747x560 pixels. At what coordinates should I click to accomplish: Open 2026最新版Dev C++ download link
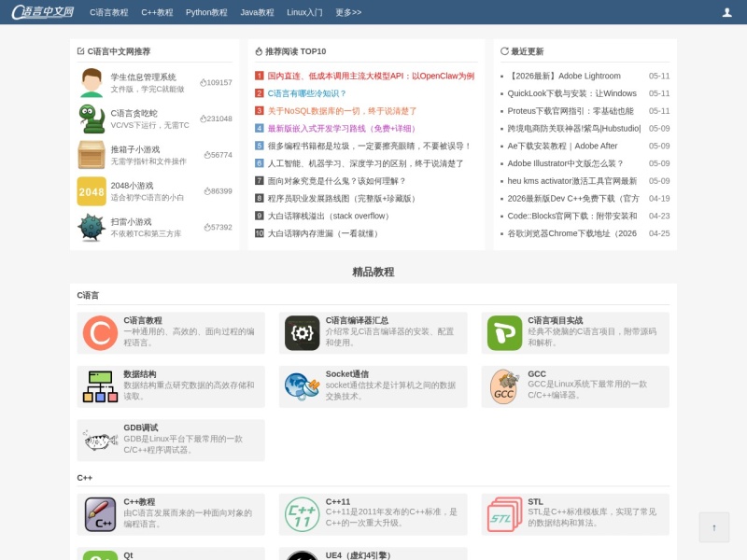573,199
